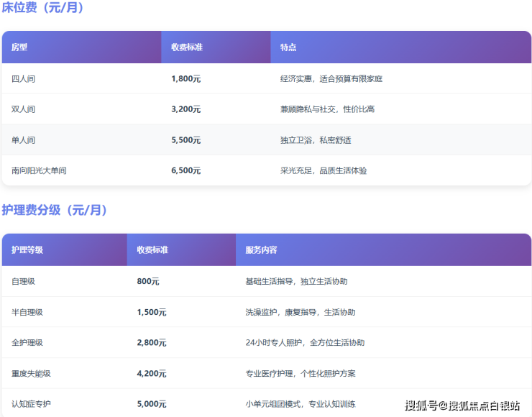Click the 服务内容 column header
This screenshot has width=532, height=417.
(261, 250)
